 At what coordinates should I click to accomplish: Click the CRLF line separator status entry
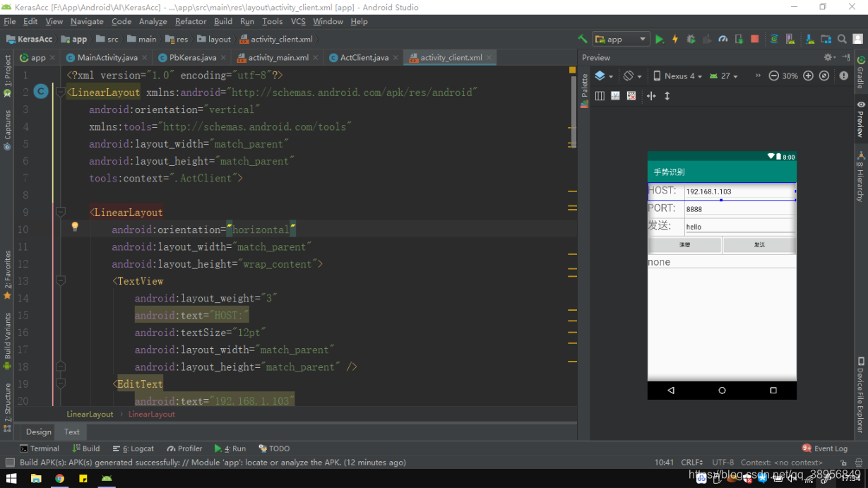click(692, 463)
